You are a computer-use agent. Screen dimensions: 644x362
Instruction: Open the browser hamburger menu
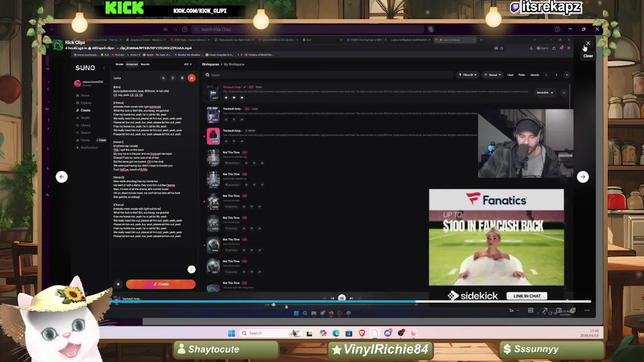pos(569,48)
